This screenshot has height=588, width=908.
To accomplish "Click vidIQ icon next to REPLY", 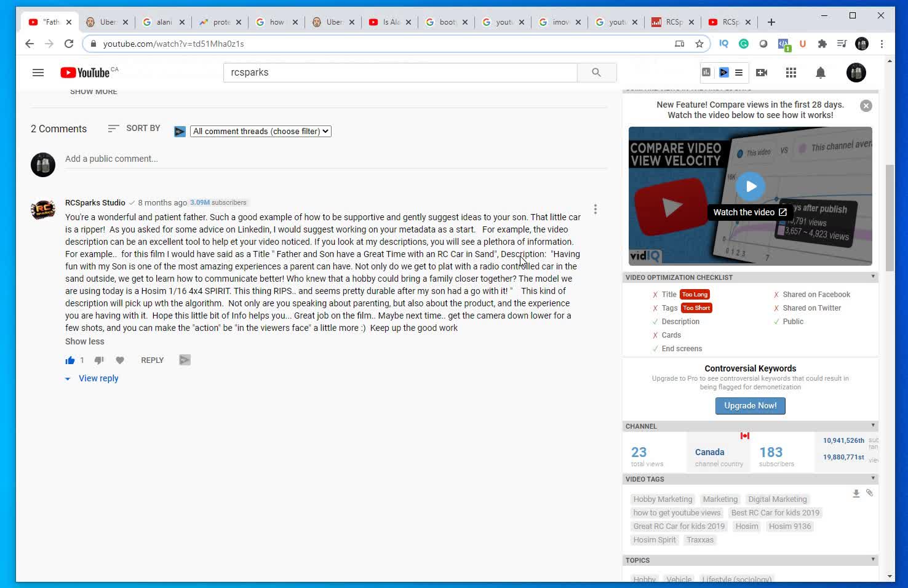I will pos(185,360).
